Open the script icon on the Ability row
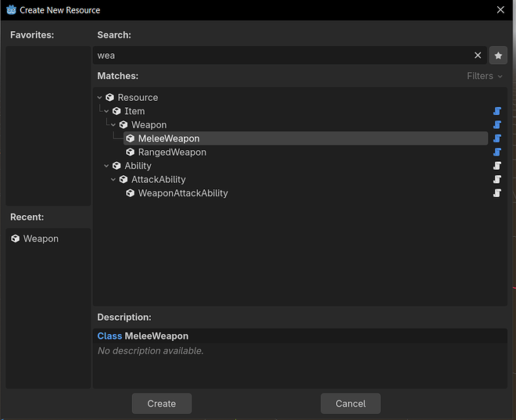This screenshot has width=516, height=420. [497, 166]
